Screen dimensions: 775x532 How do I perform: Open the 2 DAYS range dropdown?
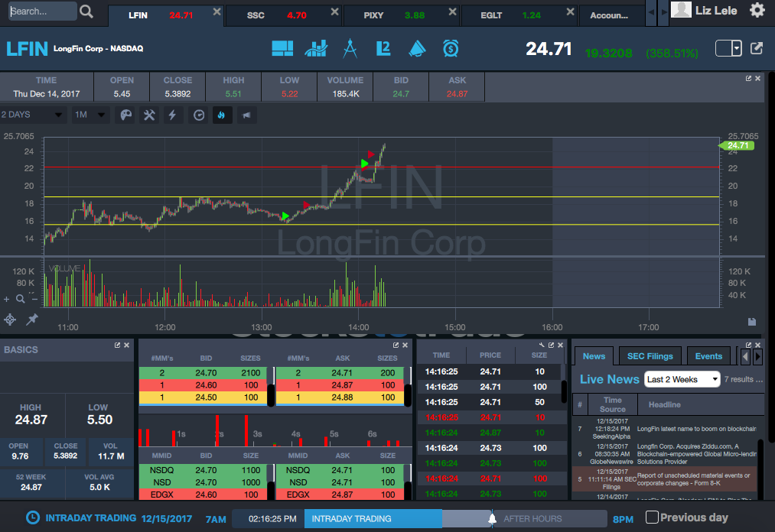34,115
